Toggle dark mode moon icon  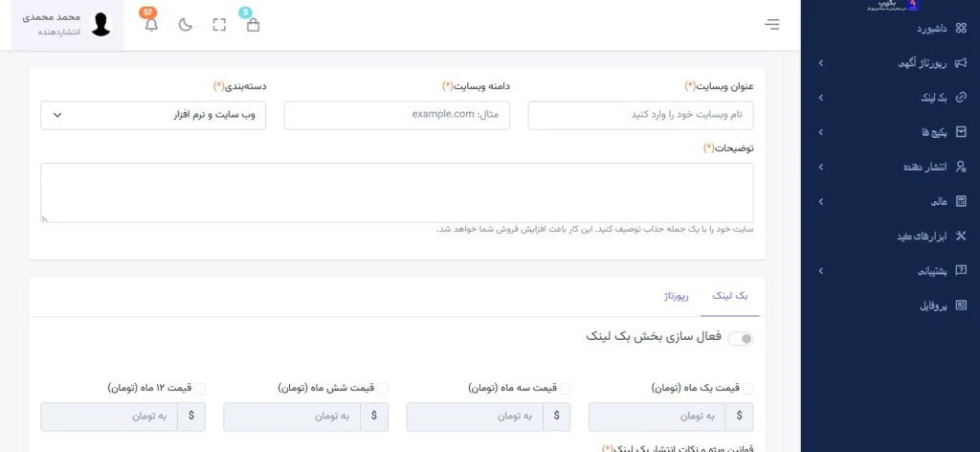(x=186, y=25)
